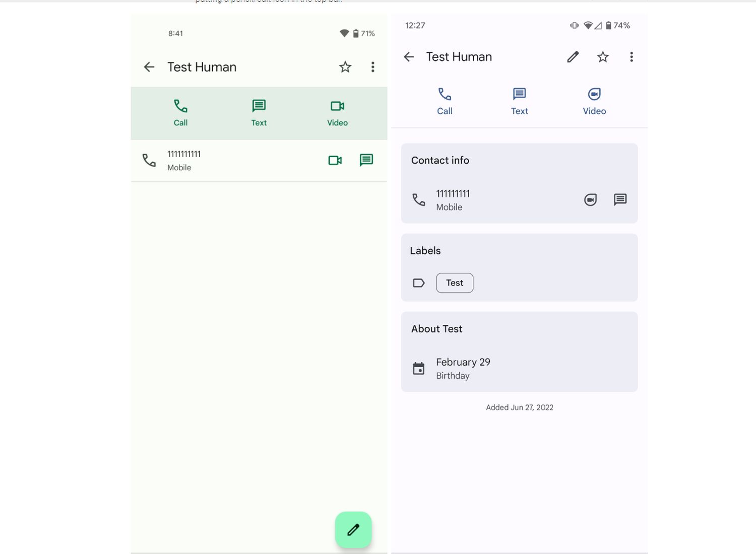Select the Test label chip
The height and width of the screenshot is (554, 756).
(x=455, y=283)
